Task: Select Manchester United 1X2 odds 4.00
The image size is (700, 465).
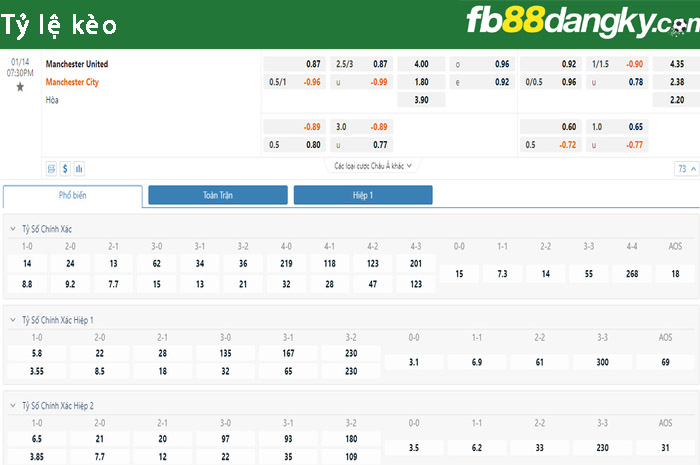Action: pos(421,64)
